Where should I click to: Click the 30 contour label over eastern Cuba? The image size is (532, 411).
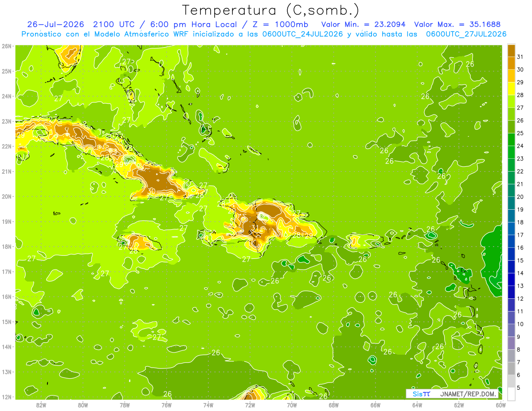pos(151,191)
